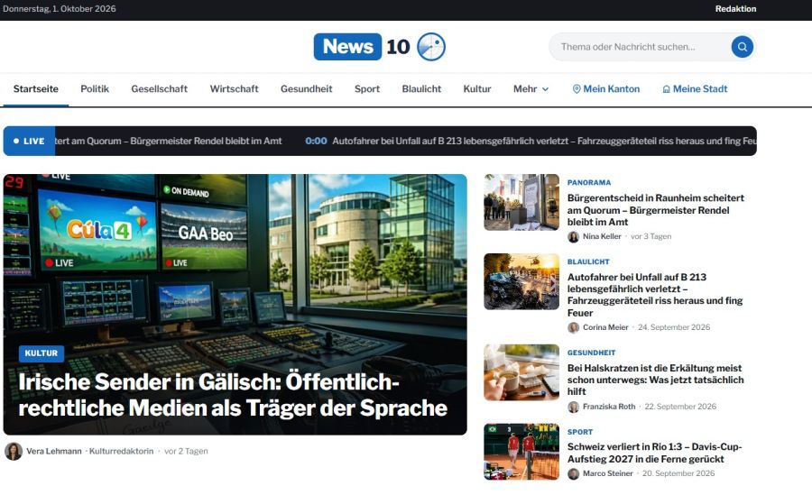The height and width of the screenshot is (504, 812).
Task: Click author name Franziska Roth
Action: 609,407
